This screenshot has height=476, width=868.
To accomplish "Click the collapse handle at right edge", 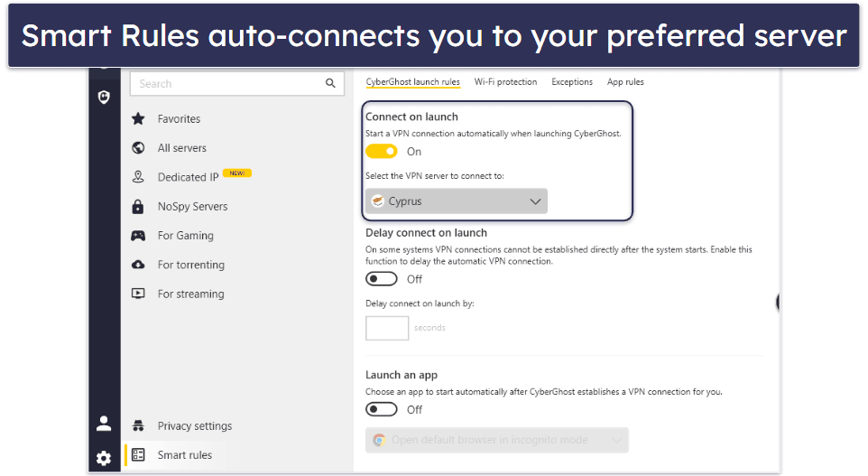I will point(777,302).
